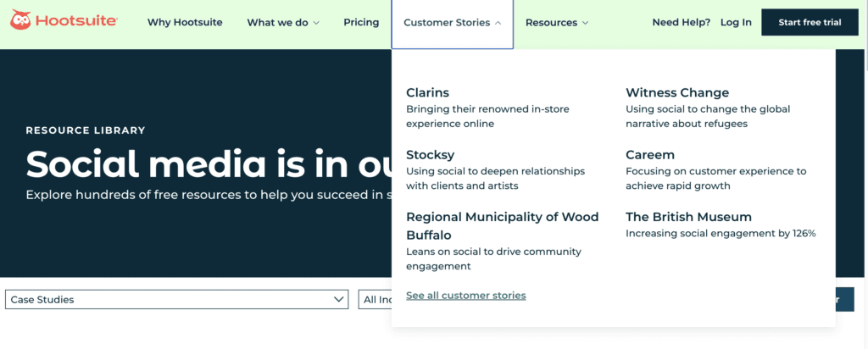Click Increasing social engagement by 126% text
Image resolution: width=868 pixels, height=349 pixels.
click(721, 234)
